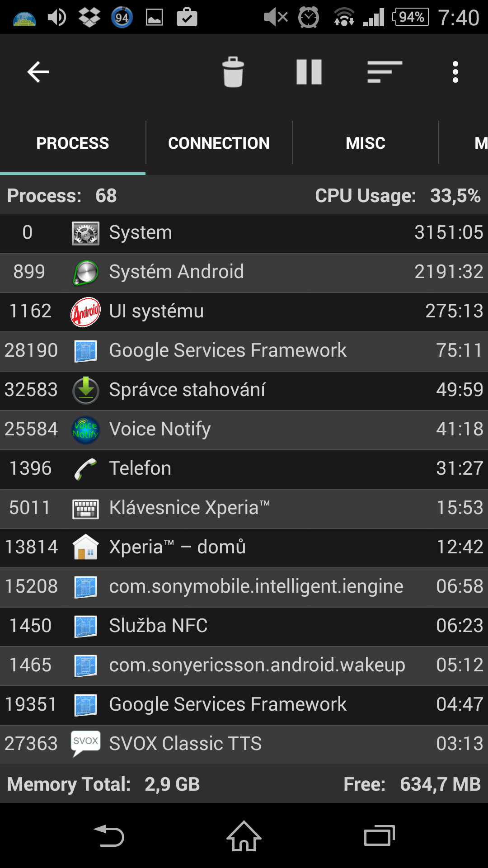Tap the trash can icon

tap(233, 72)
